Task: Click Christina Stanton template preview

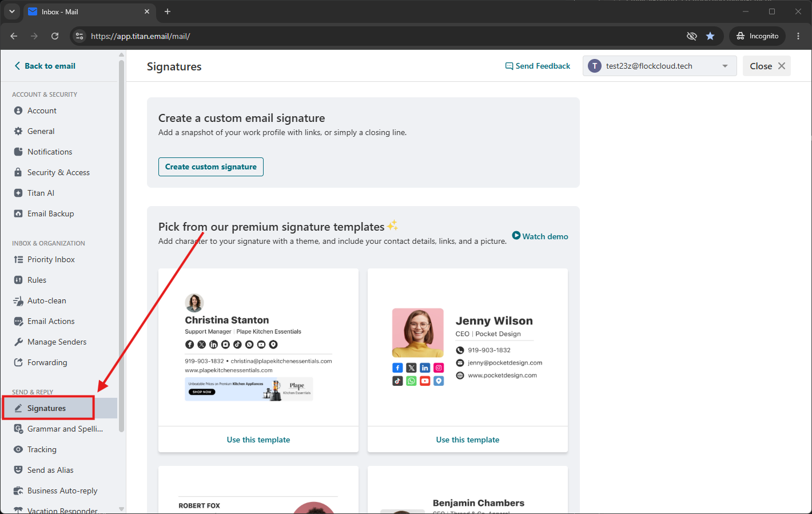Action: coord(258,347)
